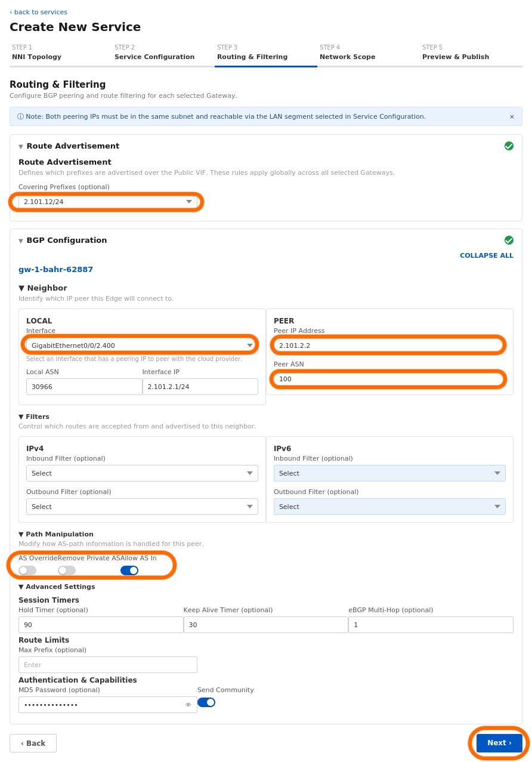Toggle Remove Private AS switch
This screenshot has height=762, width=532.
[67, 570]
